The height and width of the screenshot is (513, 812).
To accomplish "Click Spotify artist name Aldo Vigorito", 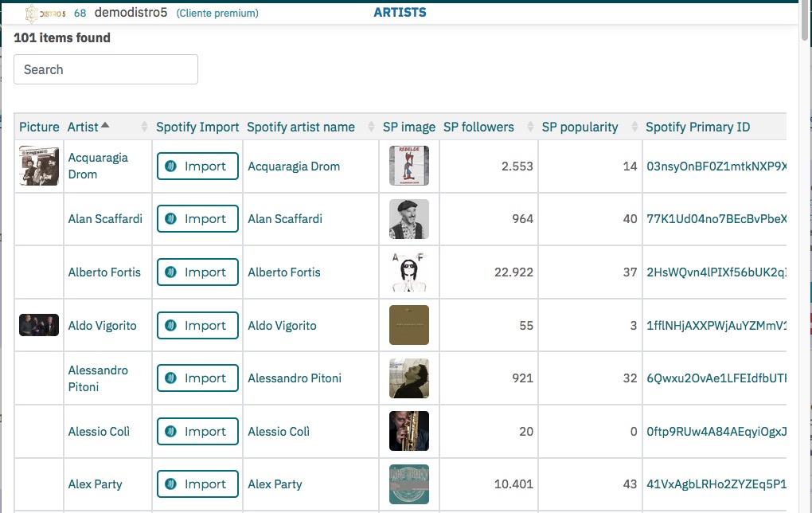I will point(282,326).
